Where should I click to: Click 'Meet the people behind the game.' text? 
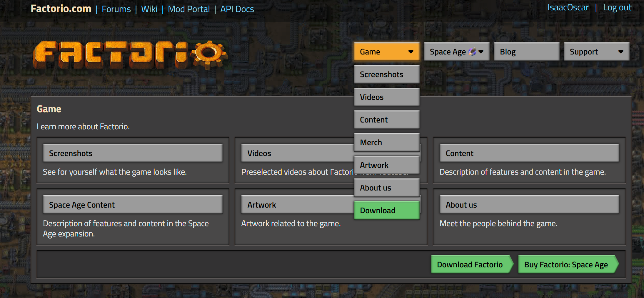(x=498, y=224)
